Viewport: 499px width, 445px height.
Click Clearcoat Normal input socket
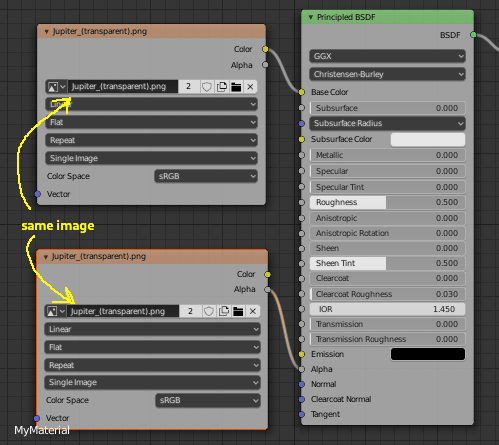click(x=302, y=399)
